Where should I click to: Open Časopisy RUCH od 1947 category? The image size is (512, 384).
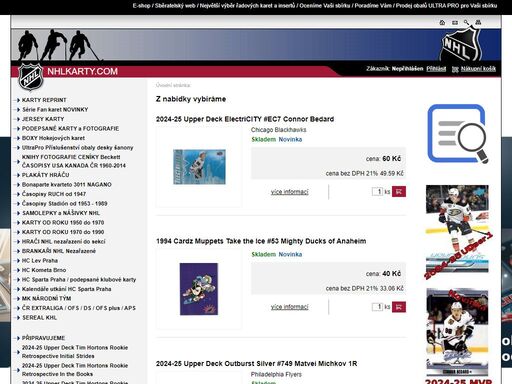[x=54, y=194]
